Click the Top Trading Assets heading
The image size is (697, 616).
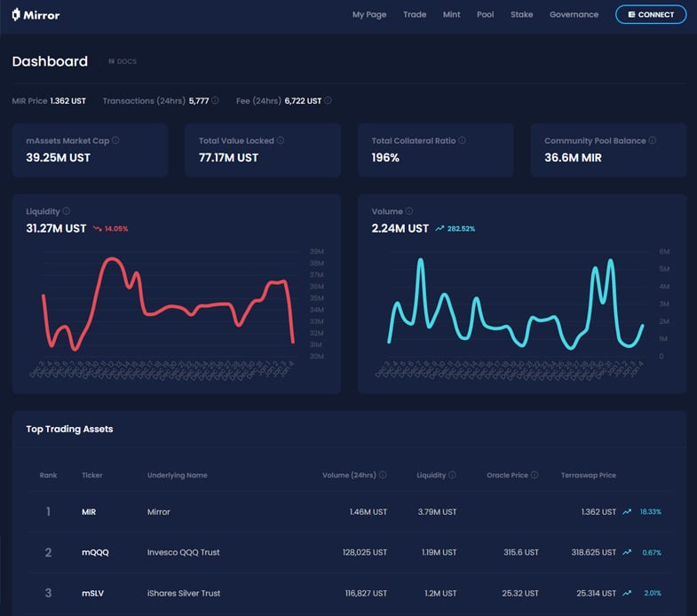(69, 429)
